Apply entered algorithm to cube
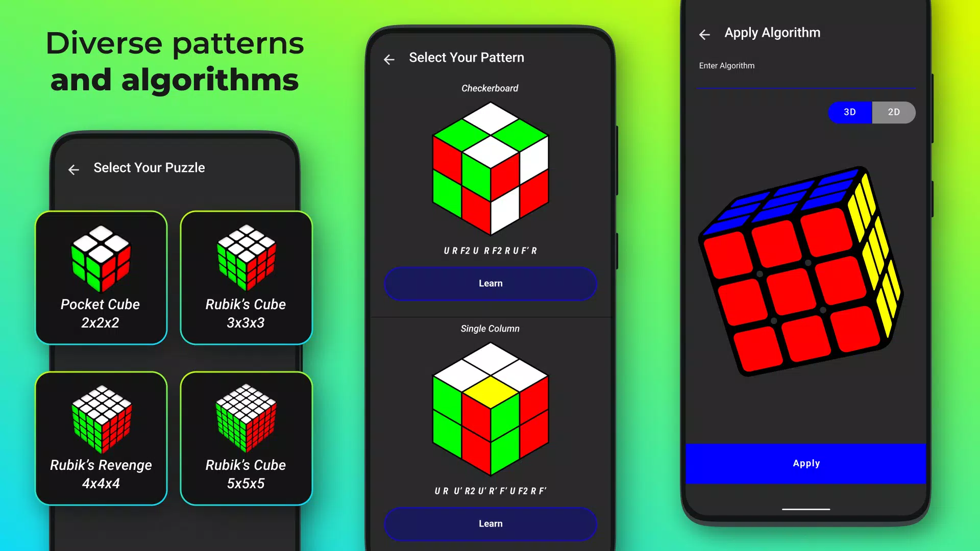980x551 pixels. [x=805, y=463]
